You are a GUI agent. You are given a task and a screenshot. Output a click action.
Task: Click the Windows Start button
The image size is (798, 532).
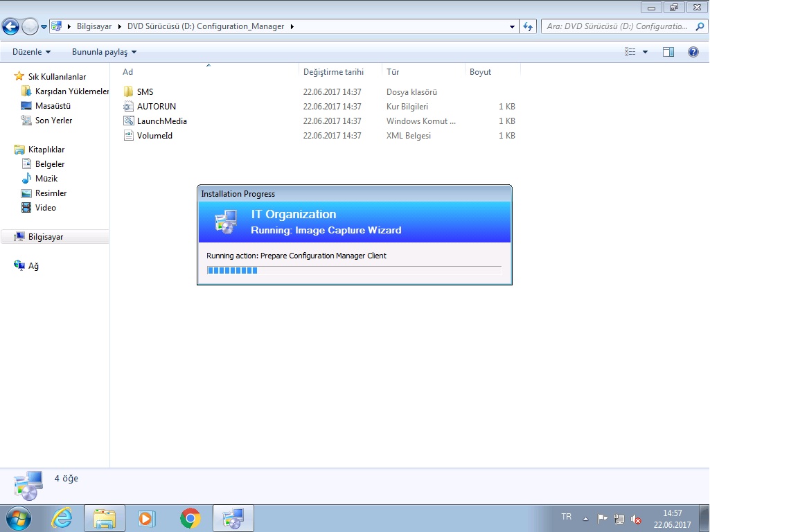coord(18,517)
